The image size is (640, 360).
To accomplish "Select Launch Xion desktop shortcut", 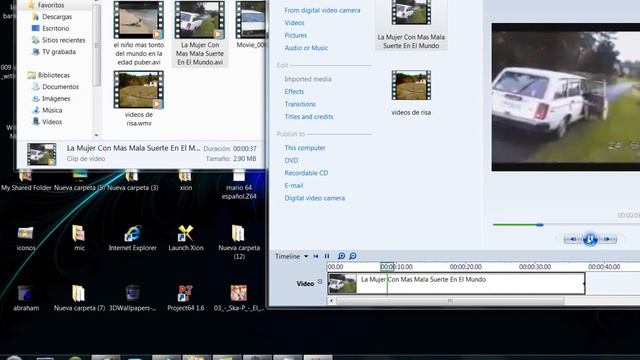I will (x=186, y=238).
